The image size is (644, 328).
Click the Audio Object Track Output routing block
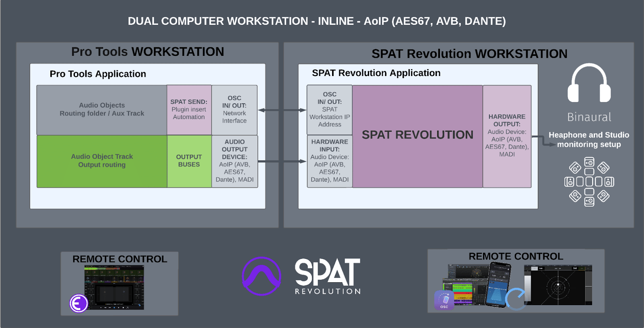click(x=102, y=161)
